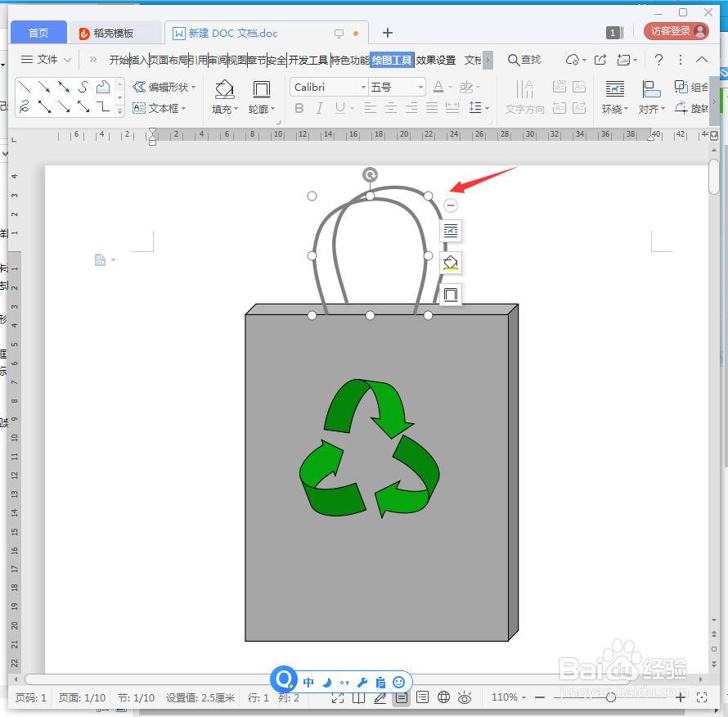Image resolution: width=728 pixels, height=717 pixels.
Task: Select the freeform polygon shape tool
Action: click(102, 87)
